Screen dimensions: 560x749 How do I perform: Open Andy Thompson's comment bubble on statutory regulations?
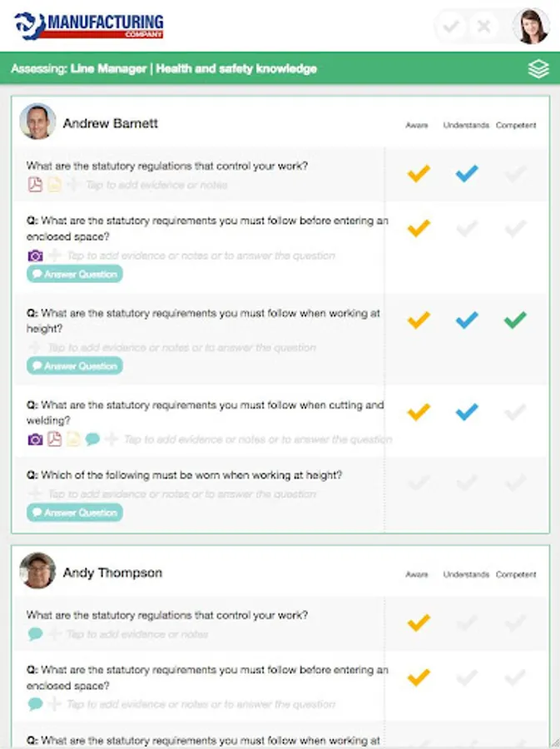point(35,634)
